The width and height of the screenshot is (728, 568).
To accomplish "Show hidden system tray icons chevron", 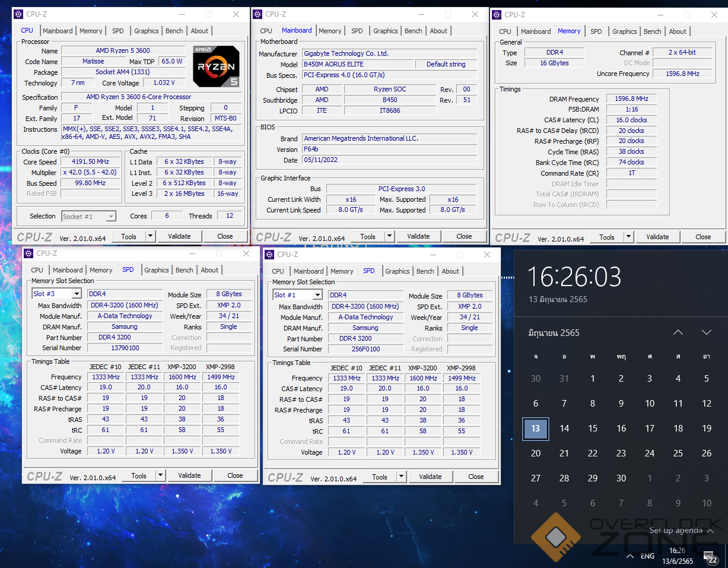I will click(x=630, y=556).
